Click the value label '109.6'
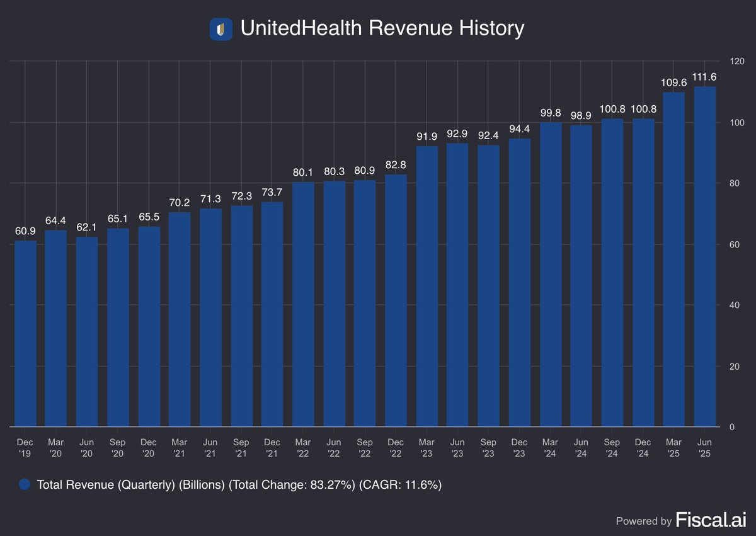The width and height of the screenshot is (756, 536). 675,83
